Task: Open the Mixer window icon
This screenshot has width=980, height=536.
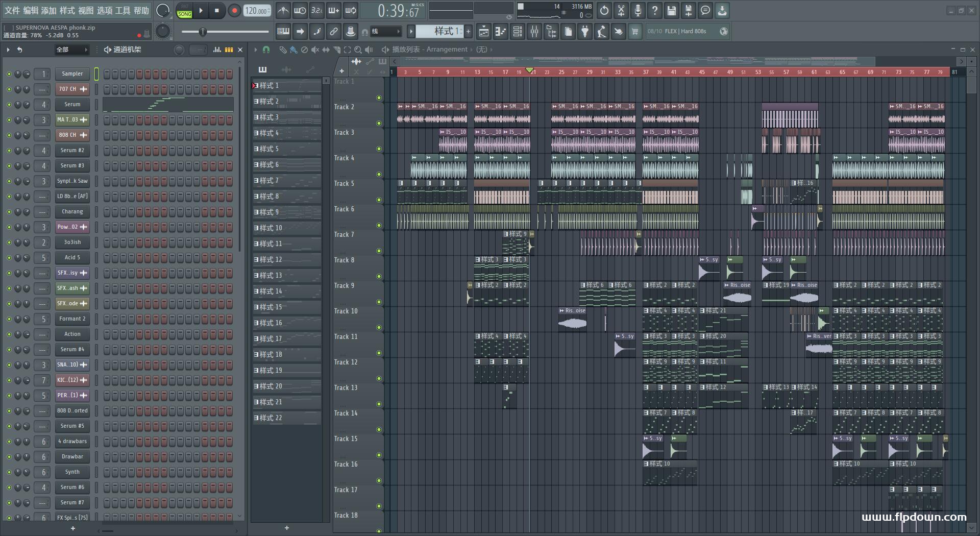Action: tap(534, 32)
